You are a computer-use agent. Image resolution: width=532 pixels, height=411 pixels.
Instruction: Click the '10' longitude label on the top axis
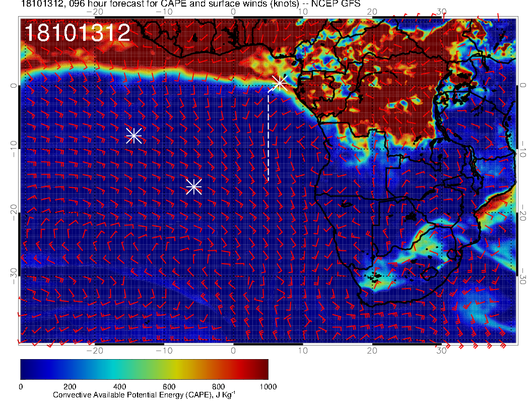tap(303, 12)
